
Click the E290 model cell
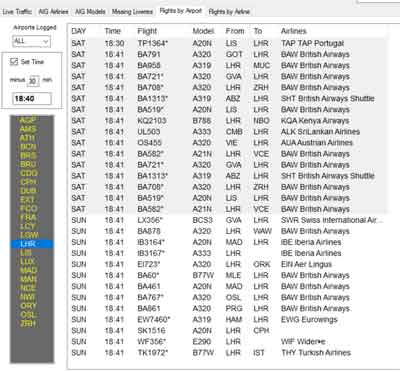pos(202,342)
